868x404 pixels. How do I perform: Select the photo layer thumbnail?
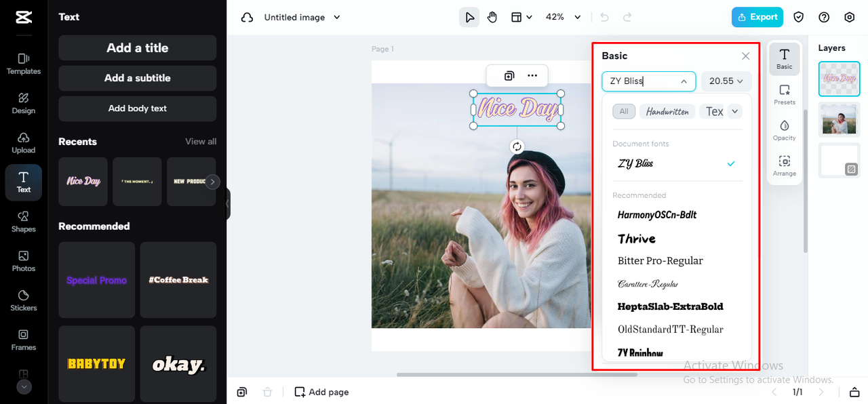[840, 119]
